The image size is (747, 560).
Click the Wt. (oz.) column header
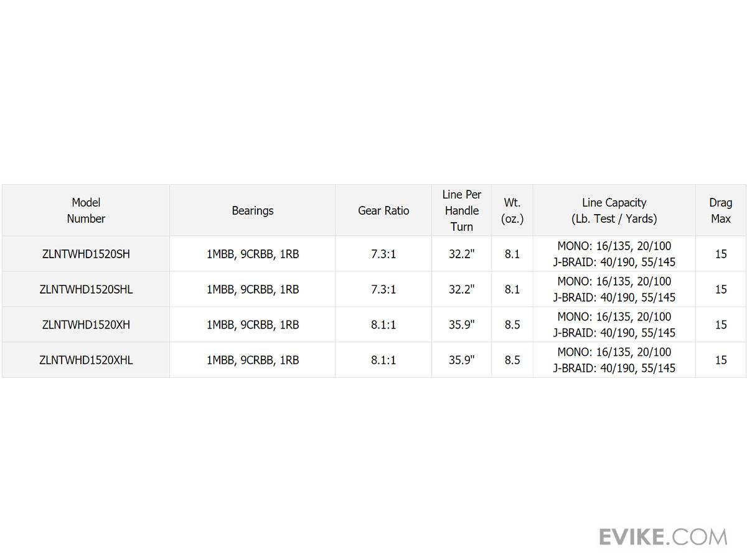click(x=512, y=210)
